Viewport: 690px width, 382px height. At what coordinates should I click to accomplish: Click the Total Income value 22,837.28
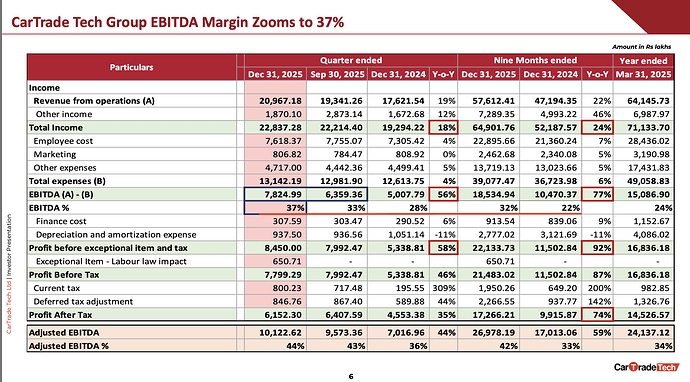(280, 128)
